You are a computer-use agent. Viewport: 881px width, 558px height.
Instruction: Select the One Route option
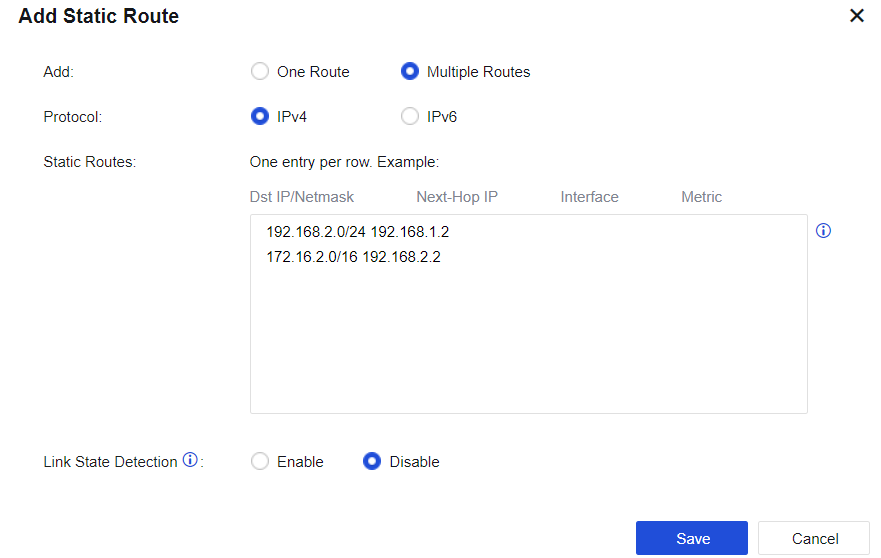[x=260, y=72]
